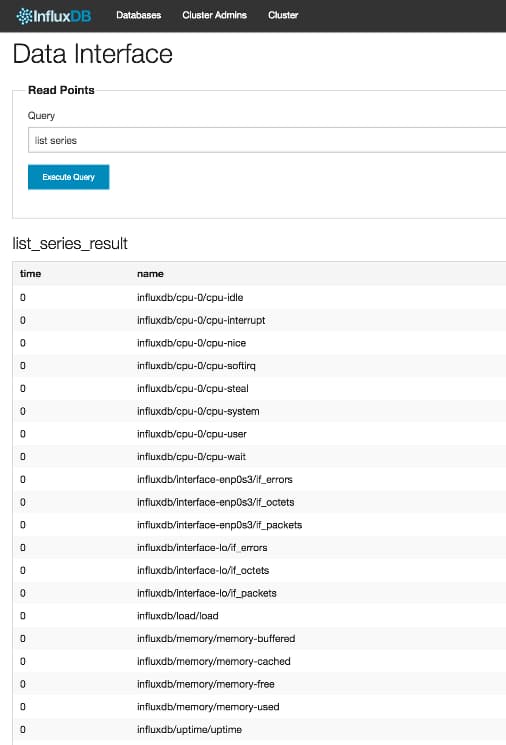The width and height of the screenshot is (506, 745).
Task: Select row influxdb/cpu-0/cpu-system
Action: 259,411
